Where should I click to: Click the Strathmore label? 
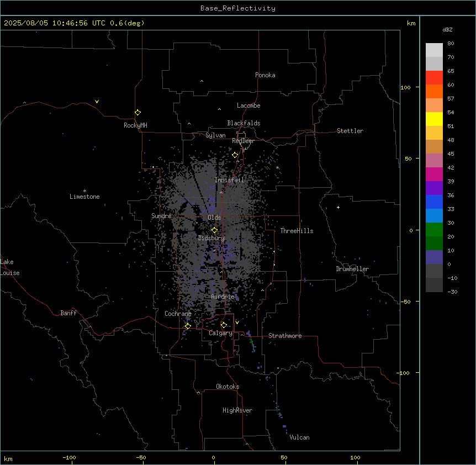pos(285,336)
